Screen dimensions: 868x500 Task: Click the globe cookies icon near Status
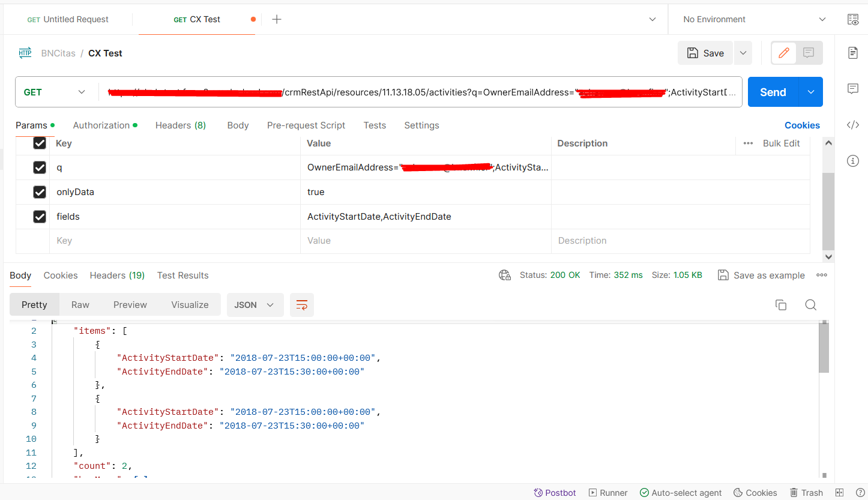504,275
